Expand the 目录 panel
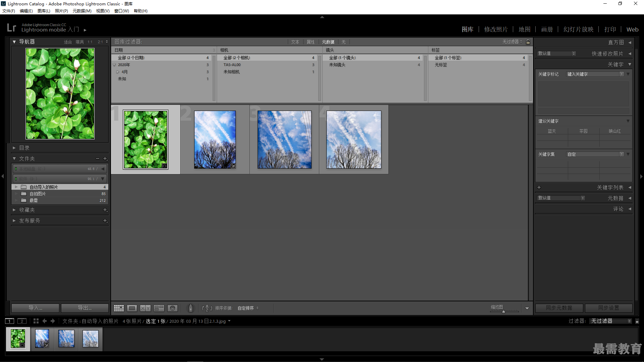This screenshot has width=644, height=362. [14, 148]
